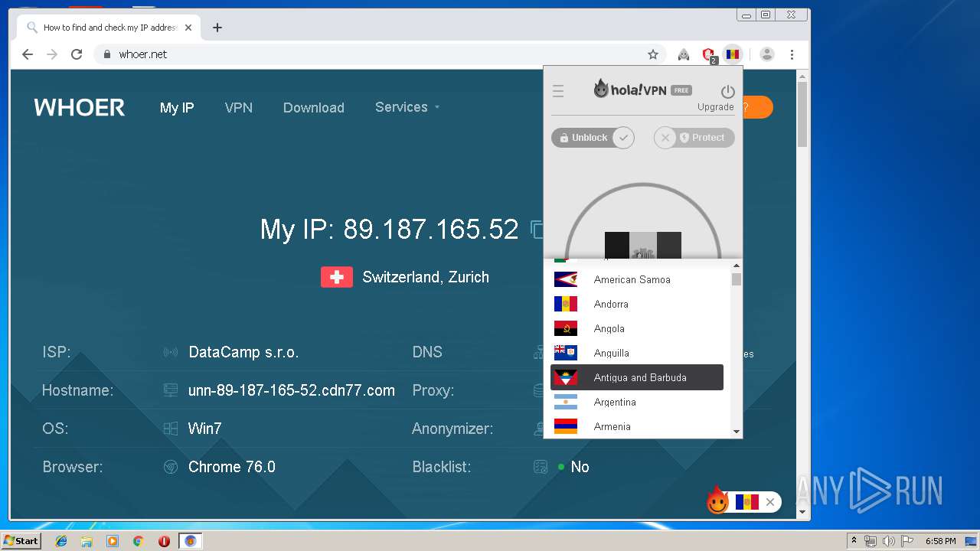Click the gray extension icon beside star
Viewport: 980px width, 551px height.
pos(684,54)
